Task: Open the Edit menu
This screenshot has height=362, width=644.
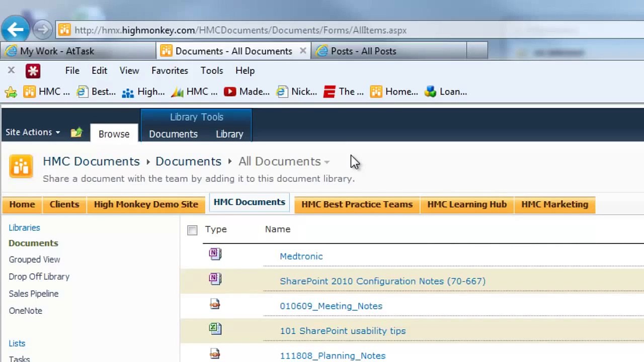Action: point(99,71)
